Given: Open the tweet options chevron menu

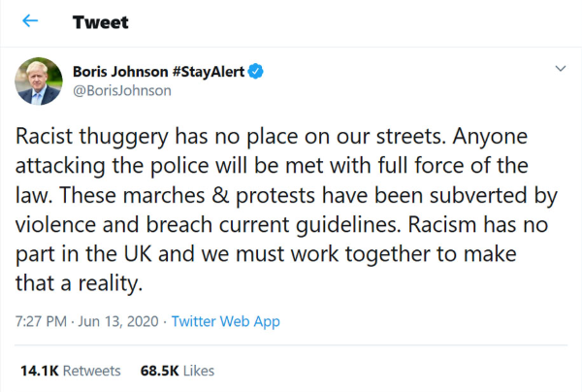Looking at the screenshot, I should 560,70.
